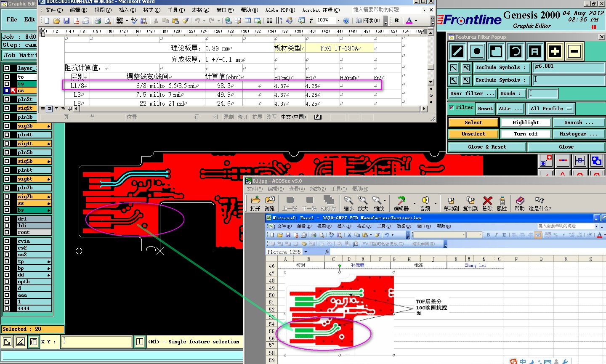606x364 pixels.
Task: Open the Word Undo history dropdown arrow
Action: [204, 20]
